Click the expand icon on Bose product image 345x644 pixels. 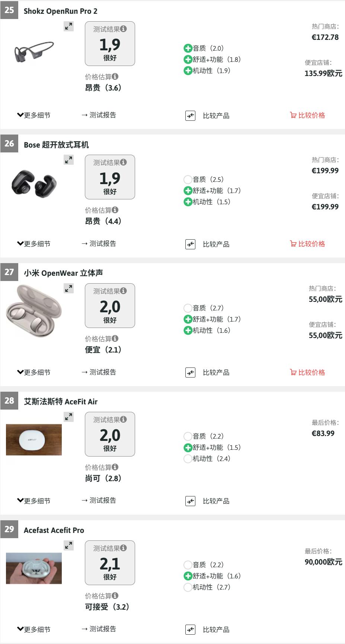coord(68,160)
